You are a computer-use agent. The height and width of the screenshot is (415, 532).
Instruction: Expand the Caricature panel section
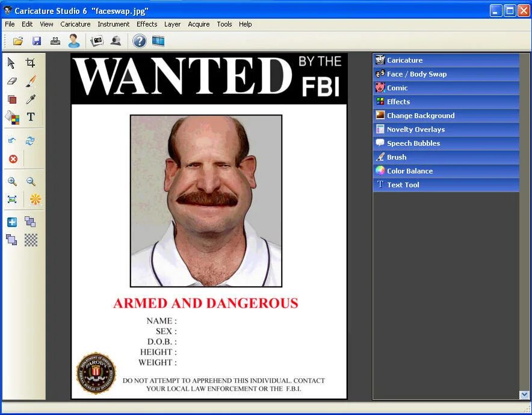[x=446, y=60]
